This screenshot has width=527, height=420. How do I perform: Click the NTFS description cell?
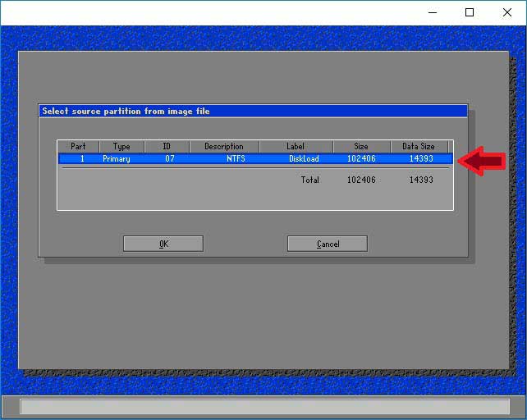click(x=236, y=159)
